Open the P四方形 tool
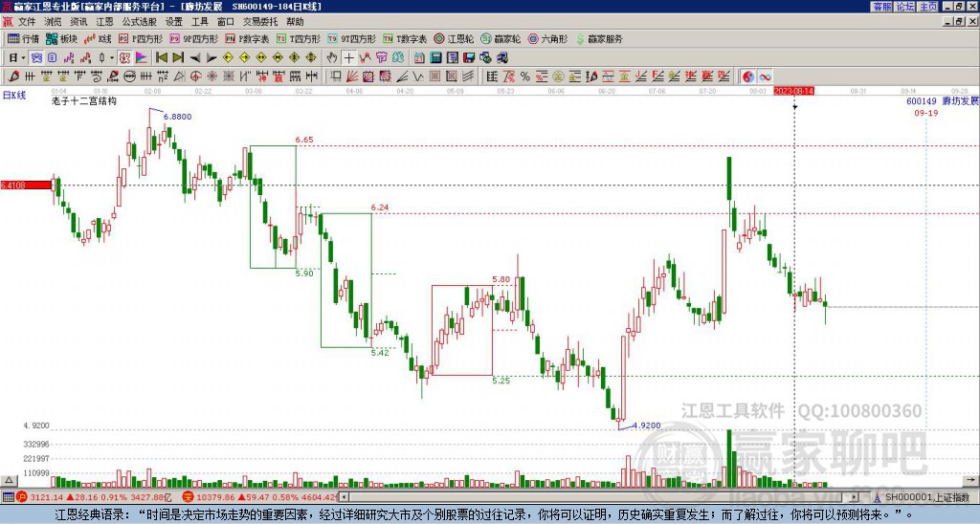Viewport: 980px width, 524px height. point(141,38)
